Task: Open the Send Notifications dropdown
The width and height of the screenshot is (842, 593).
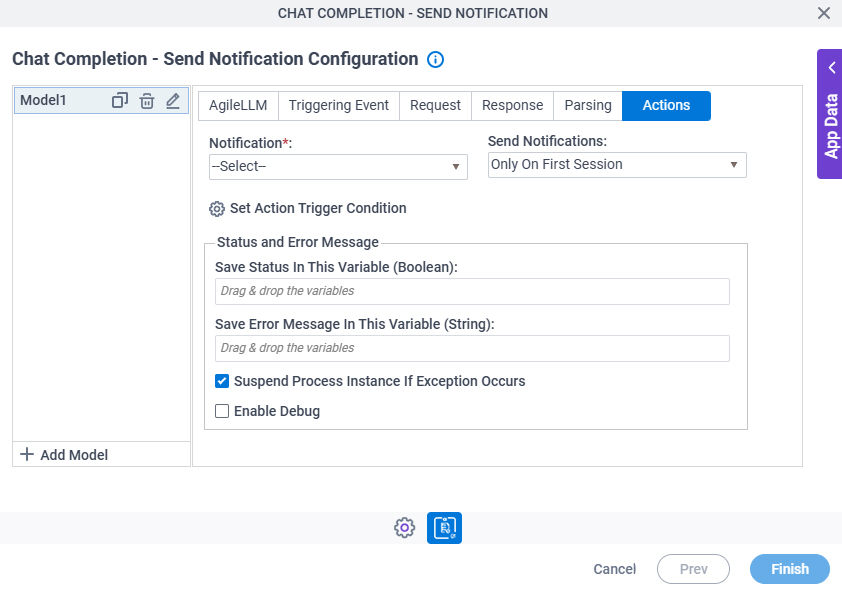Action: 617,164
